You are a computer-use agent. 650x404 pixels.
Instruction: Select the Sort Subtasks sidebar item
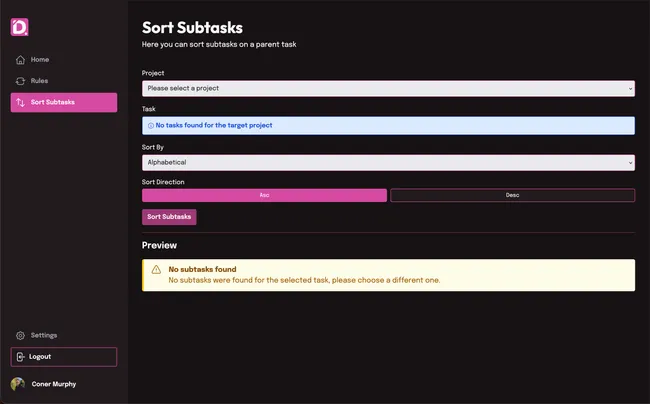pos(64,102)
